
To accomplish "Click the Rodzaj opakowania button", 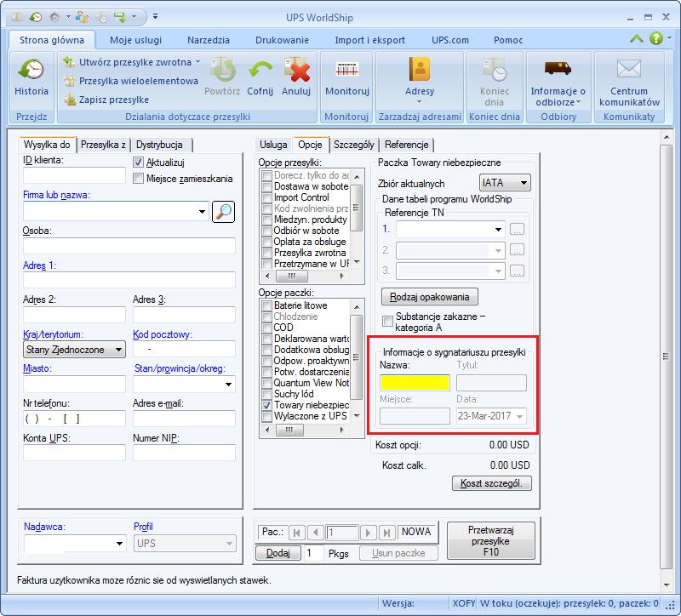I will point(430,297).
